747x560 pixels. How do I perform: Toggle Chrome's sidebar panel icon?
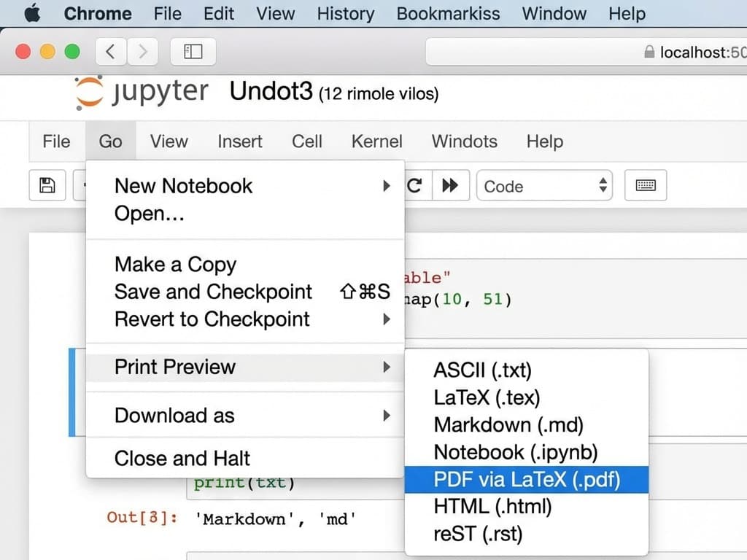coord(193,51)
